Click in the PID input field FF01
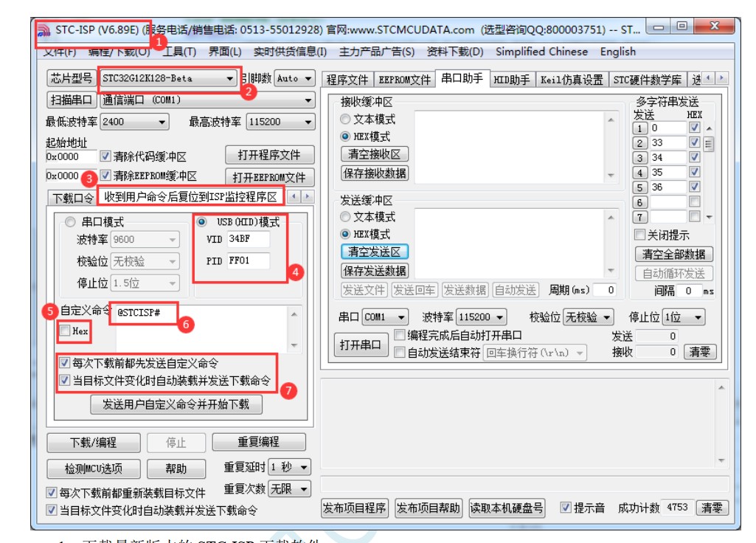Image resolution: width=756 pixels, height=543 pixels. (249, 261)
